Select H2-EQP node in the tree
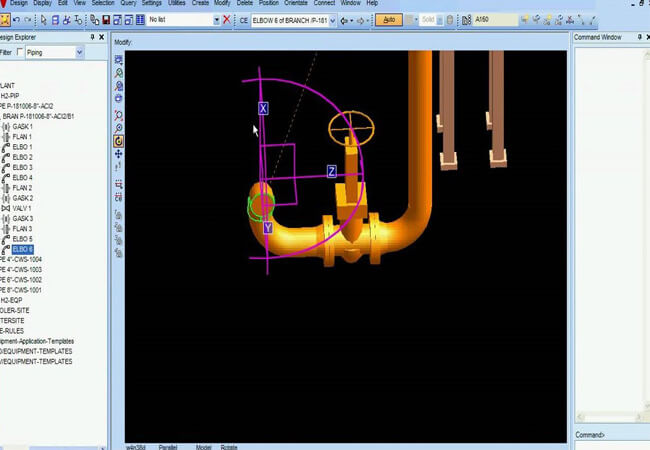The width and height of the screenshot is (650, 450). (x=12, y=300)
